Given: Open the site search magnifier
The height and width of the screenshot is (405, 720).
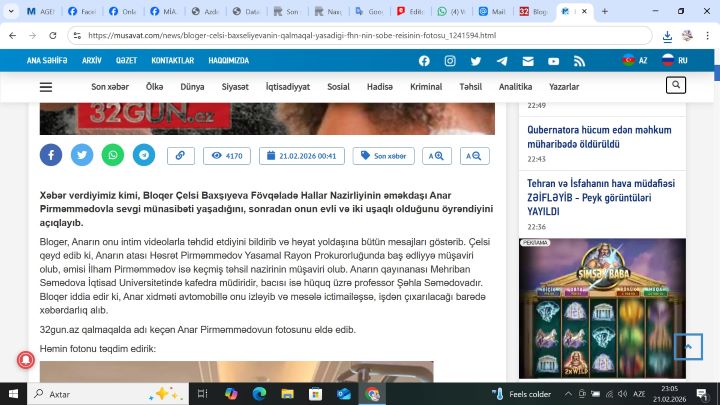Looking at the screenshot, I should [x=676, y=86].
